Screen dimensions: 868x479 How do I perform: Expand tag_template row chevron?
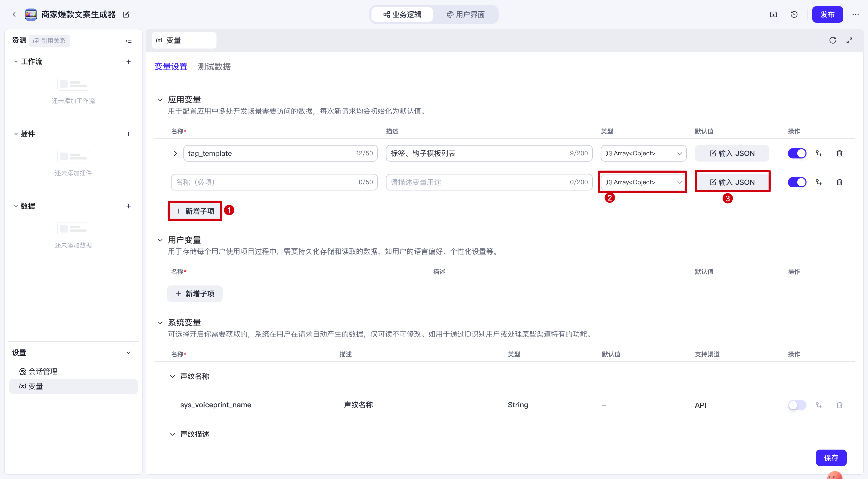(x=175, y=154)
